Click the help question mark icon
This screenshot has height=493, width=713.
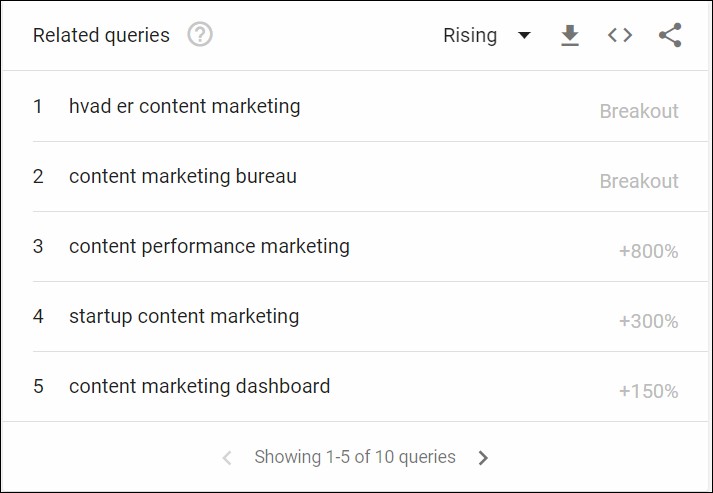[x=200, y=35]
